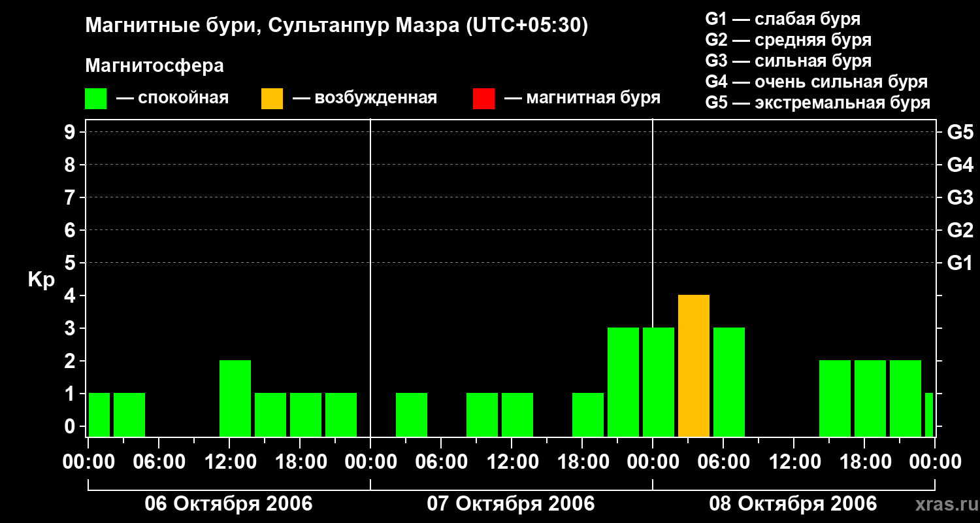
Task: Click the 'G4 — очень сильная буря' legend line
Action: 817,82
